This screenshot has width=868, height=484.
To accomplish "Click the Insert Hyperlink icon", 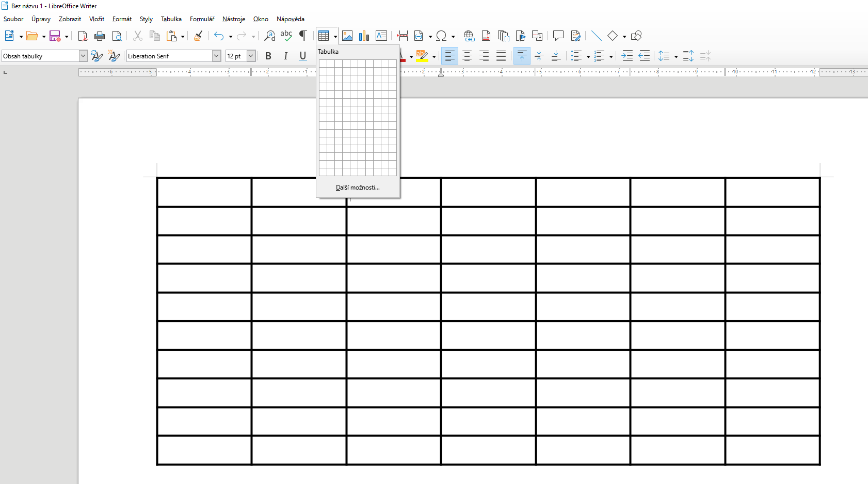I will pyautogui.click(x=469, y=36).
